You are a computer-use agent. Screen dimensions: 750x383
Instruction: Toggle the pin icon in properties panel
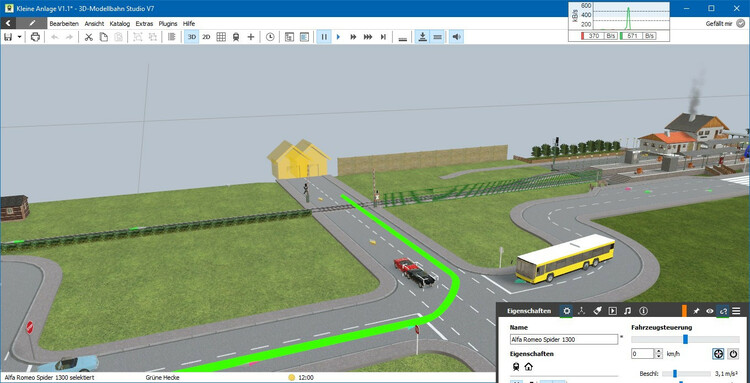[x=696, y=311]
